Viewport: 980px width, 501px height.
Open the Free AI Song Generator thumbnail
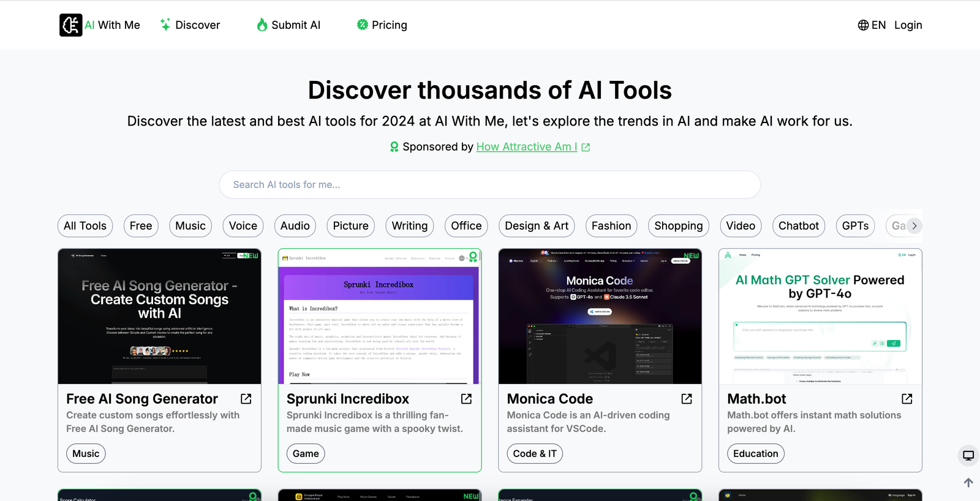[159, 316]
